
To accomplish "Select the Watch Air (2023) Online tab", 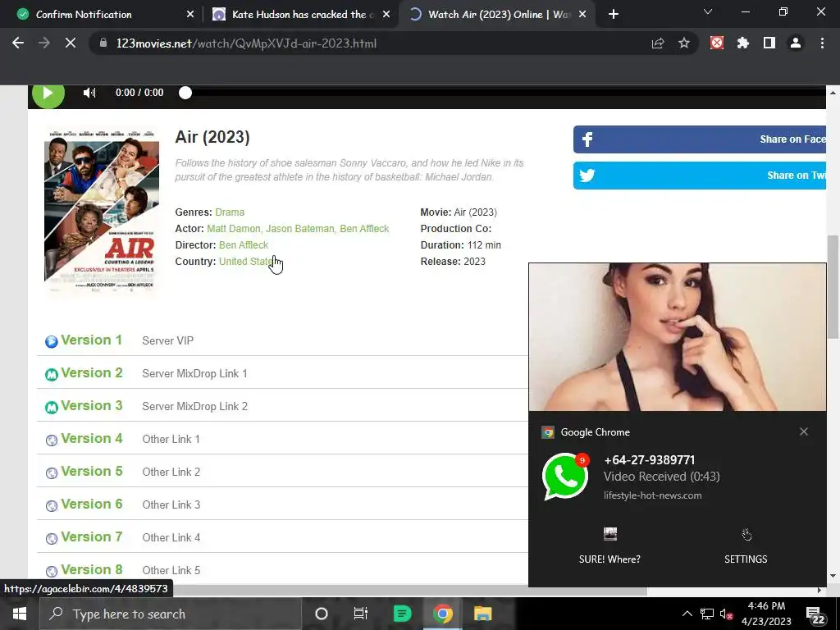I will pyautogui.click(x=496, y=15).
